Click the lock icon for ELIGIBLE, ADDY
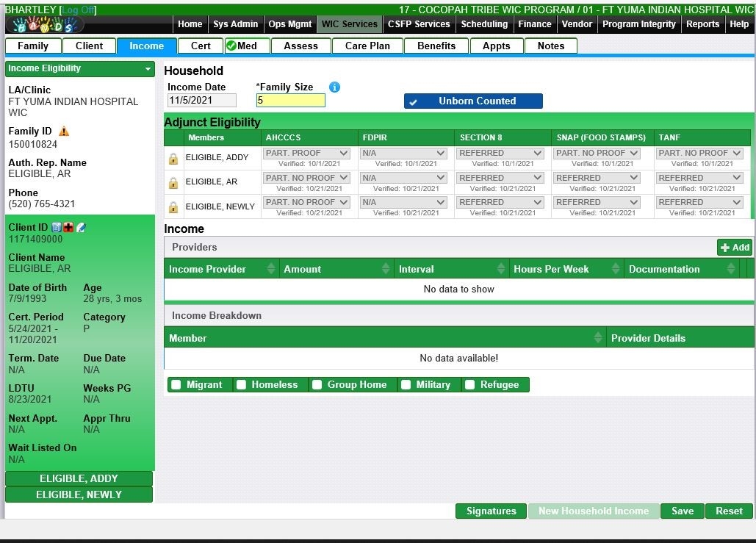The width and height of the screenshot is (756, 543). [x=173, y=158]
